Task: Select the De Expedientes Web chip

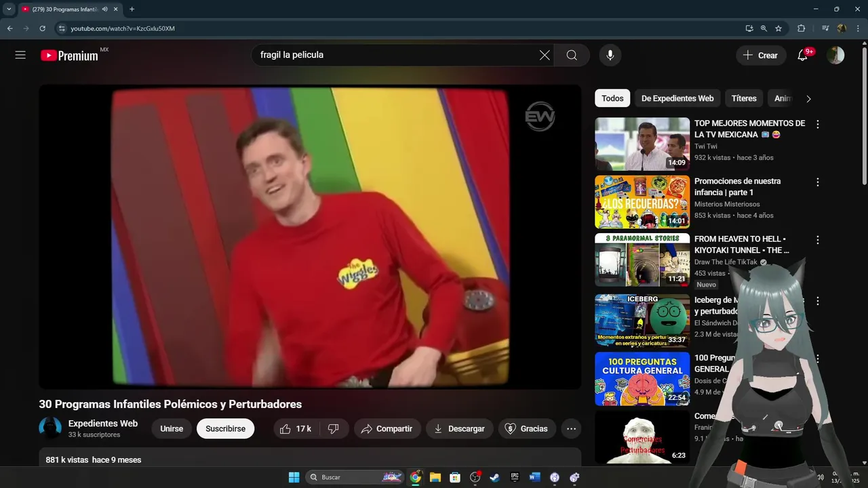Action: (x=677, y=98)
